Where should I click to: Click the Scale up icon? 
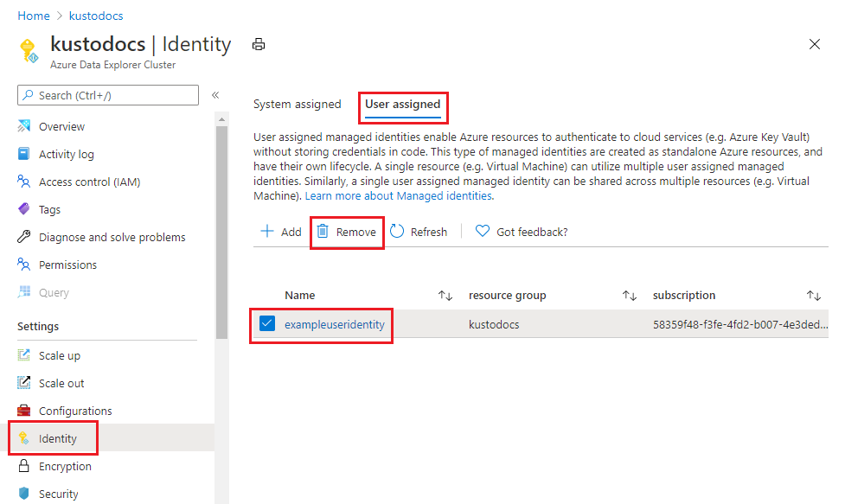point(23,354)
